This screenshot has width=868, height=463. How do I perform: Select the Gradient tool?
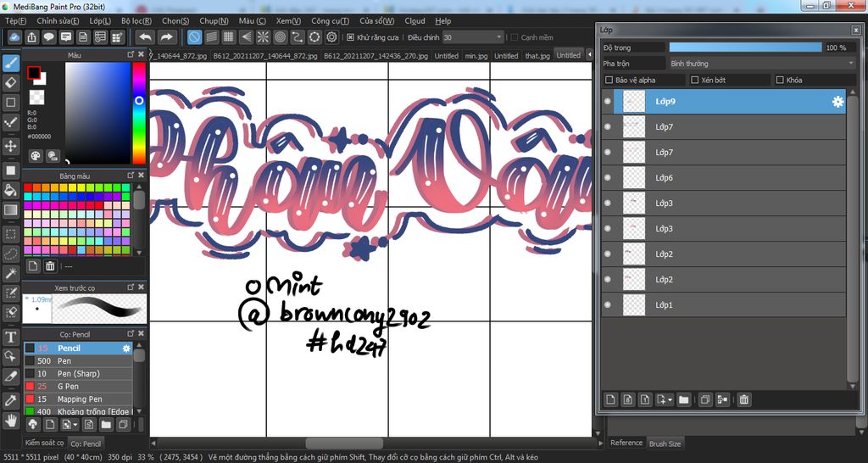(10, 210)
